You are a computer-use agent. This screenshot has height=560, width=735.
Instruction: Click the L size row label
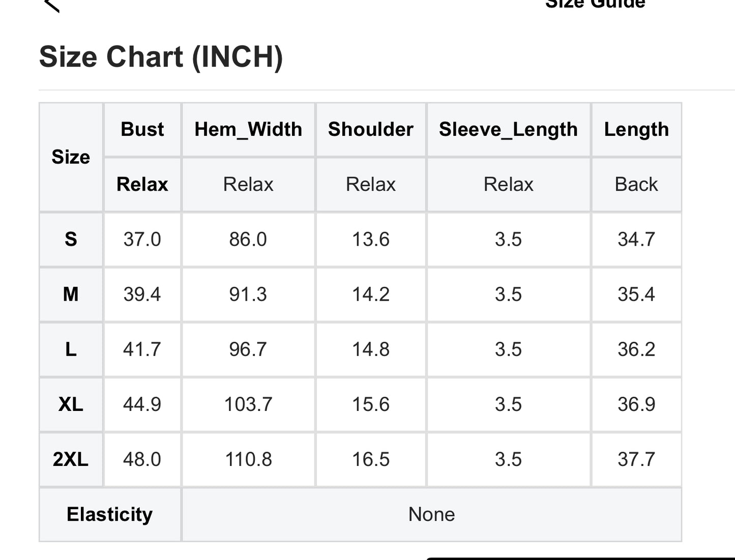(71, 349)
